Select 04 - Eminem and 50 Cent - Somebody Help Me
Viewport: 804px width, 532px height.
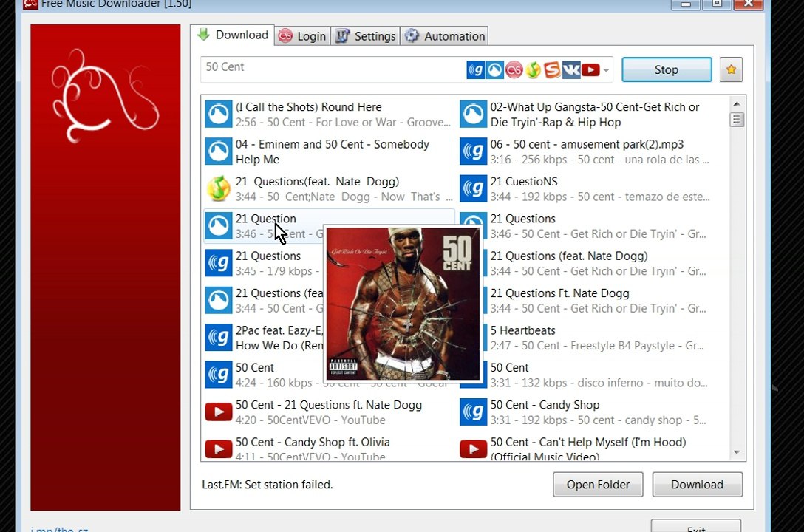[329, 151]
